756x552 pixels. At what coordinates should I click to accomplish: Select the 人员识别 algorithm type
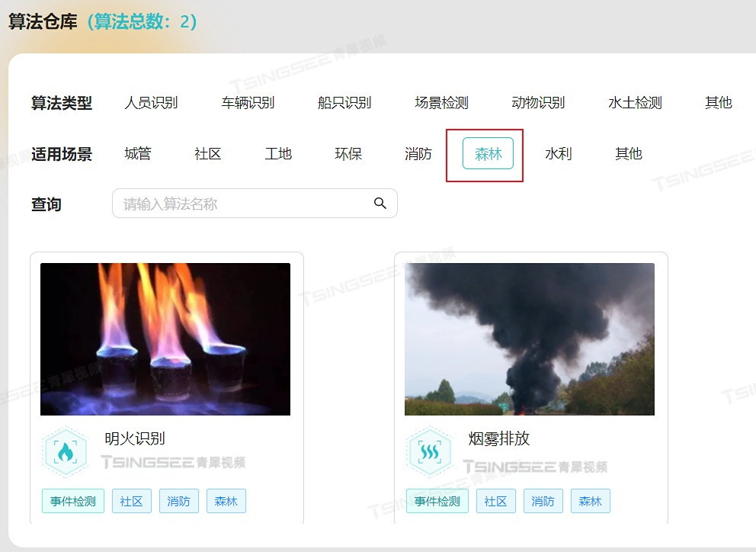pyautogui.click(x=151, y=103)
